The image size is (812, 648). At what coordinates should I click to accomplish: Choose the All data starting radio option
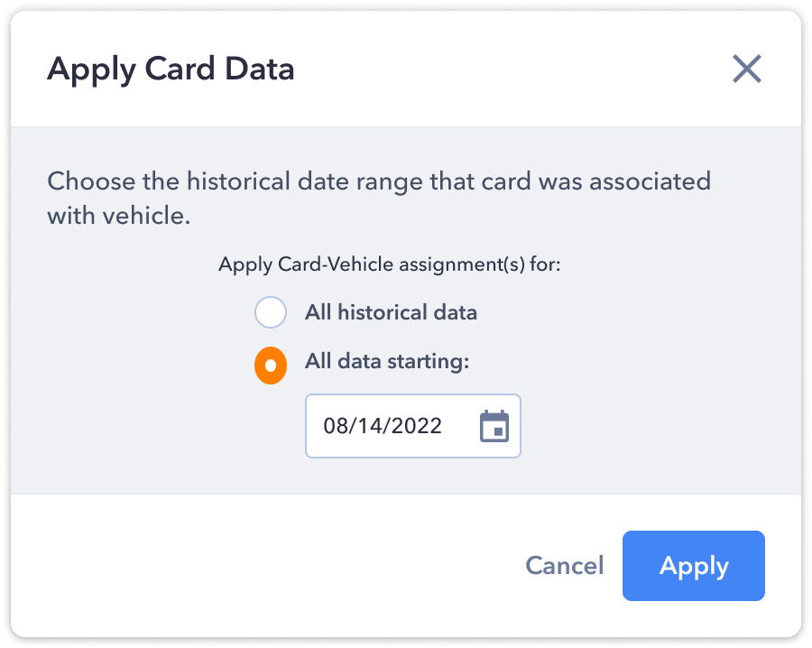click(271, 366)
